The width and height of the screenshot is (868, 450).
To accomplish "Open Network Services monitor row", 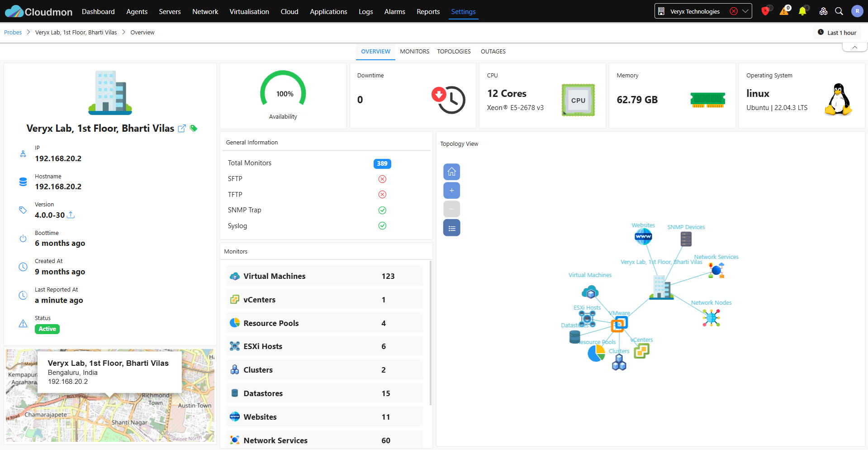I will (324, 440).
